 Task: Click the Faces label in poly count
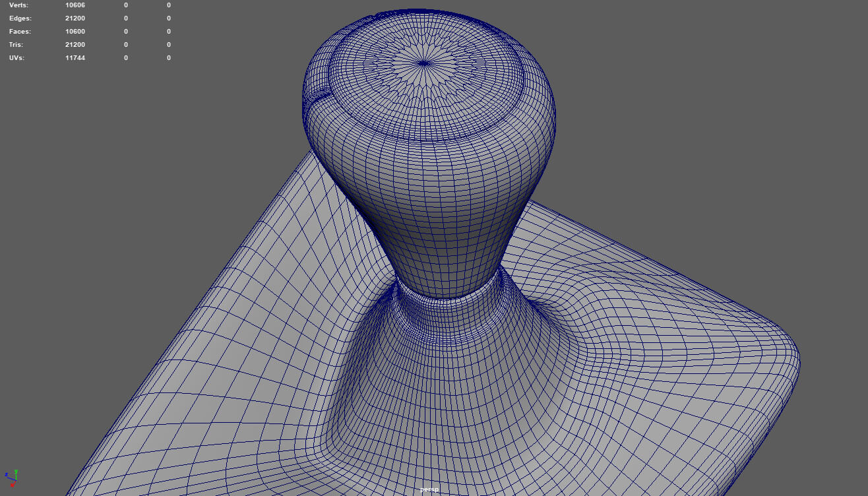coord(20,32)
